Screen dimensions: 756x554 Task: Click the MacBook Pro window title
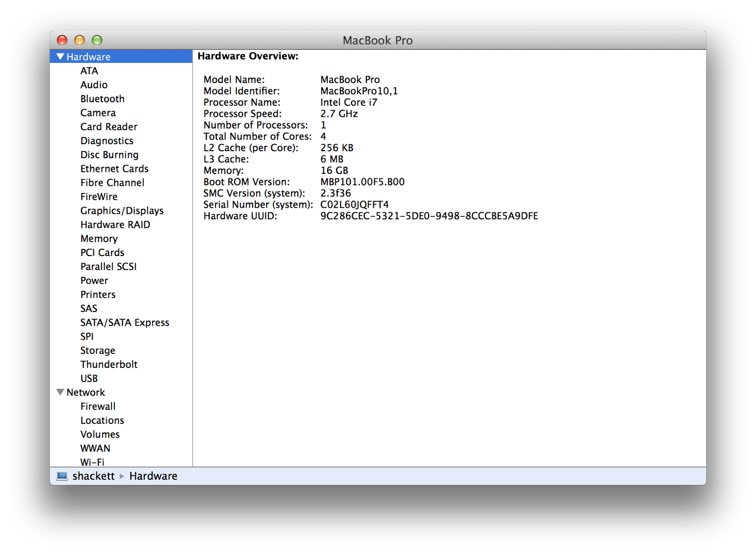pos(378,40)
